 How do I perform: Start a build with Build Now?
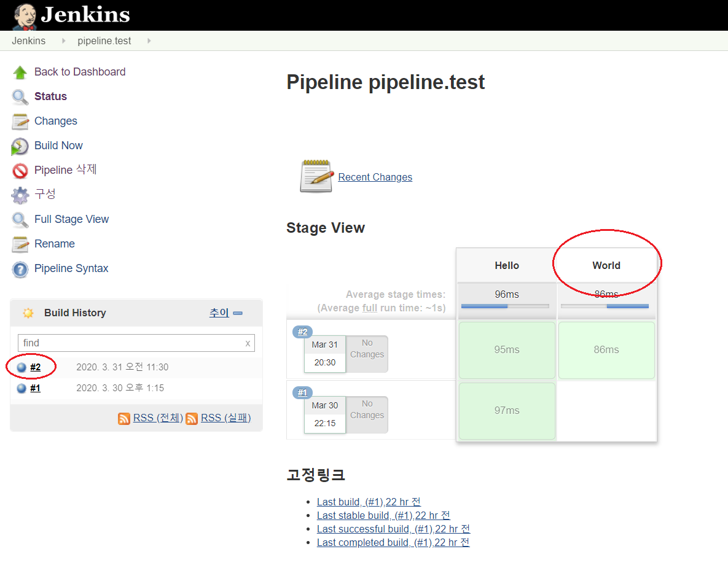tap(58, 146)
